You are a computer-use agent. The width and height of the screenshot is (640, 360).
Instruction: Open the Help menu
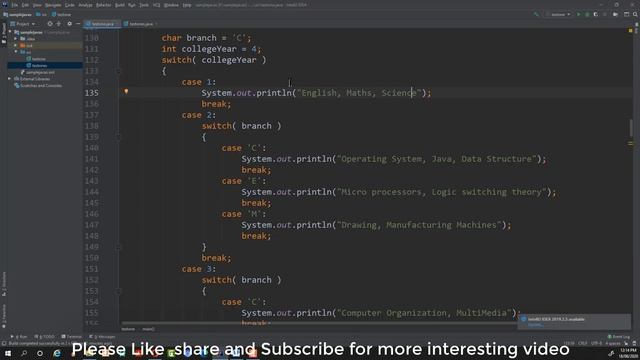point(187,5)
